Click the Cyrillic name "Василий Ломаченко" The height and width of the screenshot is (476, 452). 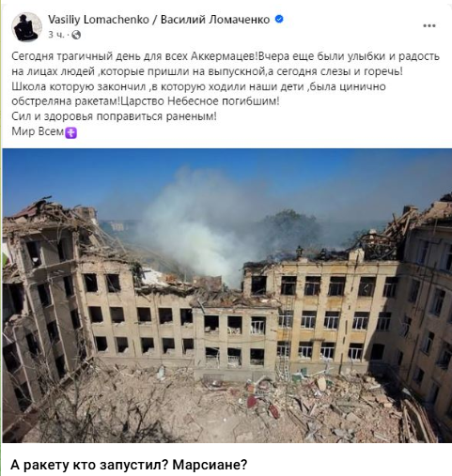coord(215,20)
